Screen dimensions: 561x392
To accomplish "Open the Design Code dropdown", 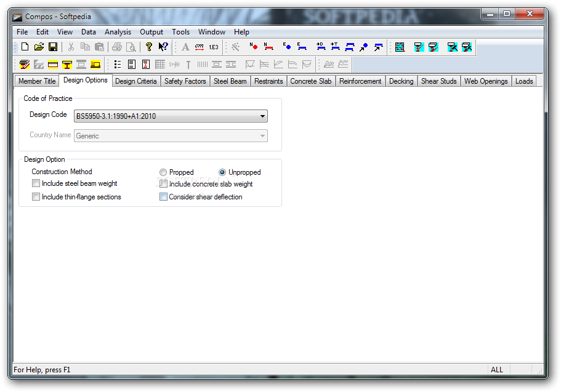I will (171, 116).
